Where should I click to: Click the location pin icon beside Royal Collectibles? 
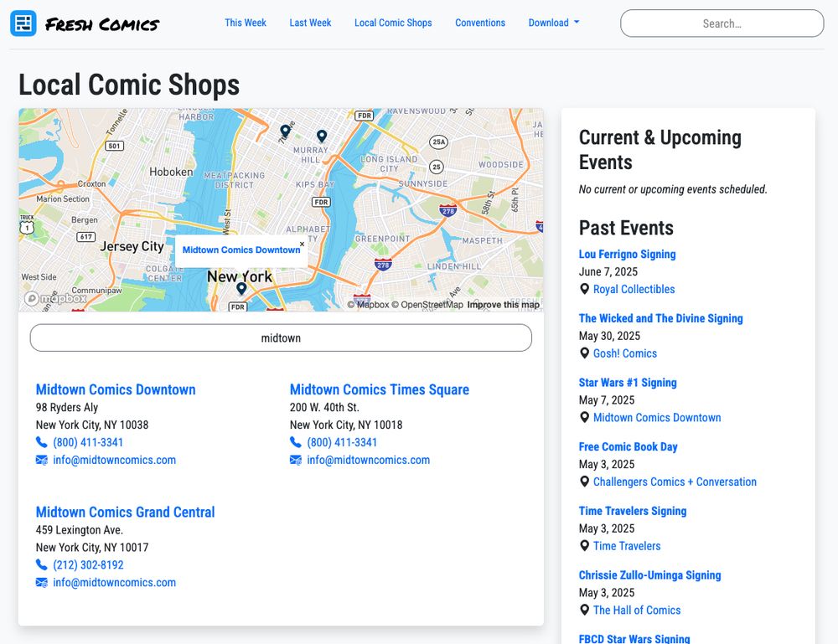pyautogui.click(x=585, y=289)
